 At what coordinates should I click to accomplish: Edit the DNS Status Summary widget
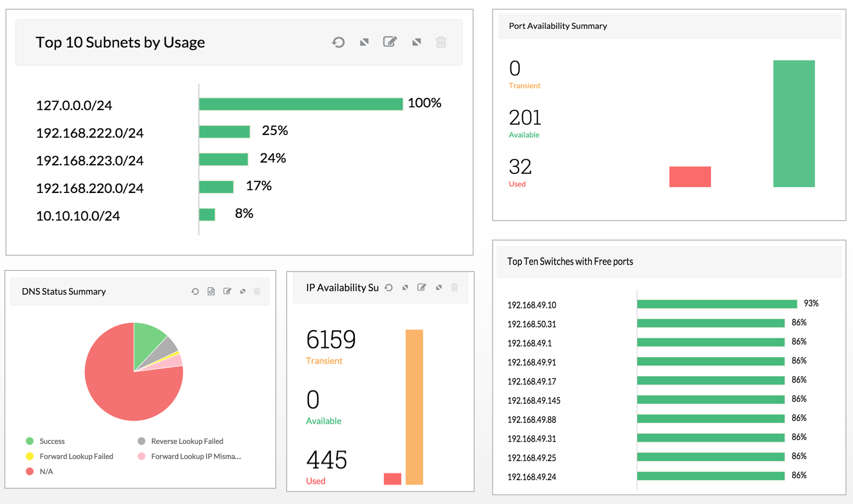click(227, 292)
